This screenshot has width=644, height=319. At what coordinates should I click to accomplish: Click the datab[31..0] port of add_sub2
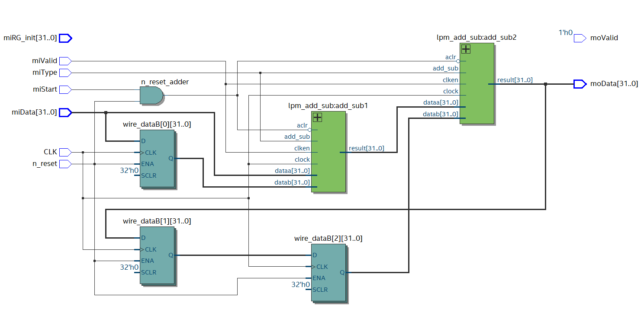point(441,114)
